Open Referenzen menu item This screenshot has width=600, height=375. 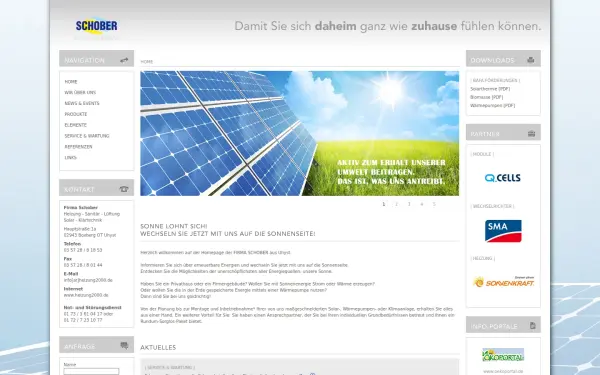coord(78,147)
